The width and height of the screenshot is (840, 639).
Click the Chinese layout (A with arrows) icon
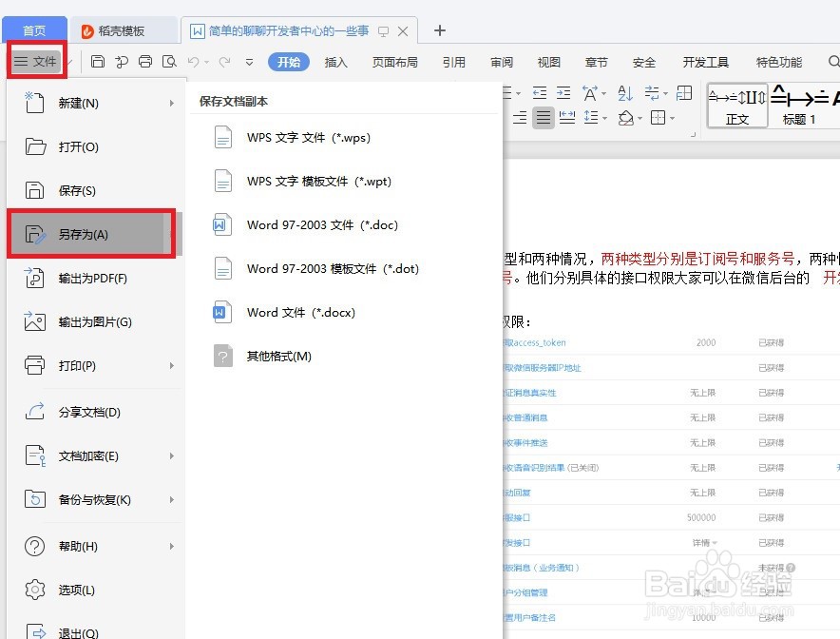(x=591, y=93)
